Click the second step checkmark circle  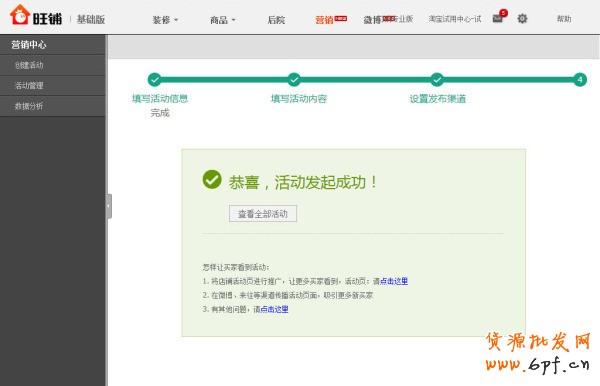point(294,80)
